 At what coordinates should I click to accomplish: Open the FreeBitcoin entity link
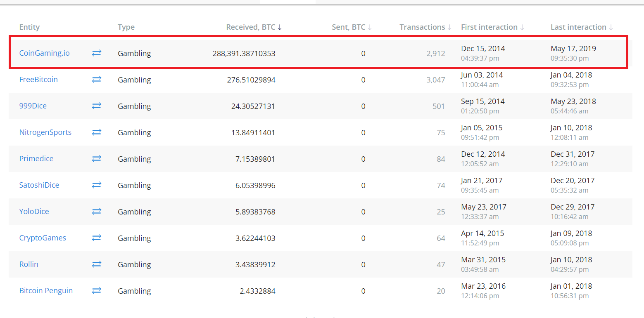click(x=38, y=80)
